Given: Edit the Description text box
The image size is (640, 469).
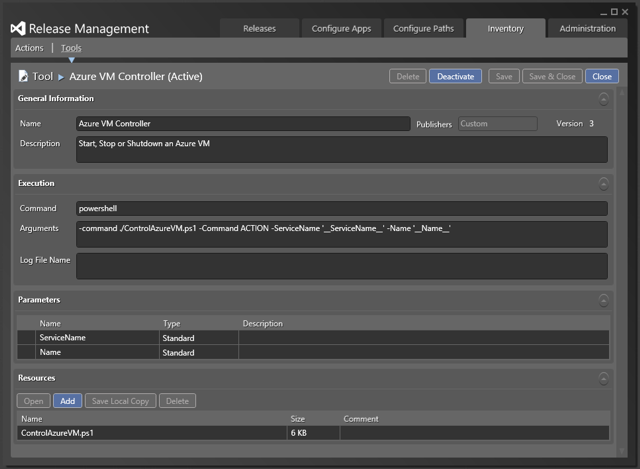Looking at the screenshot, I should [342, 149].
